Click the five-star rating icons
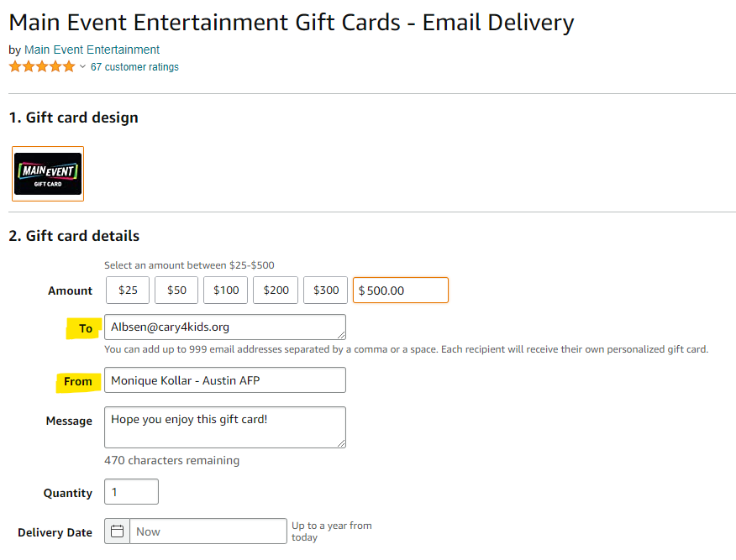Viewport: 736px width, 560px height. (42, 66)
